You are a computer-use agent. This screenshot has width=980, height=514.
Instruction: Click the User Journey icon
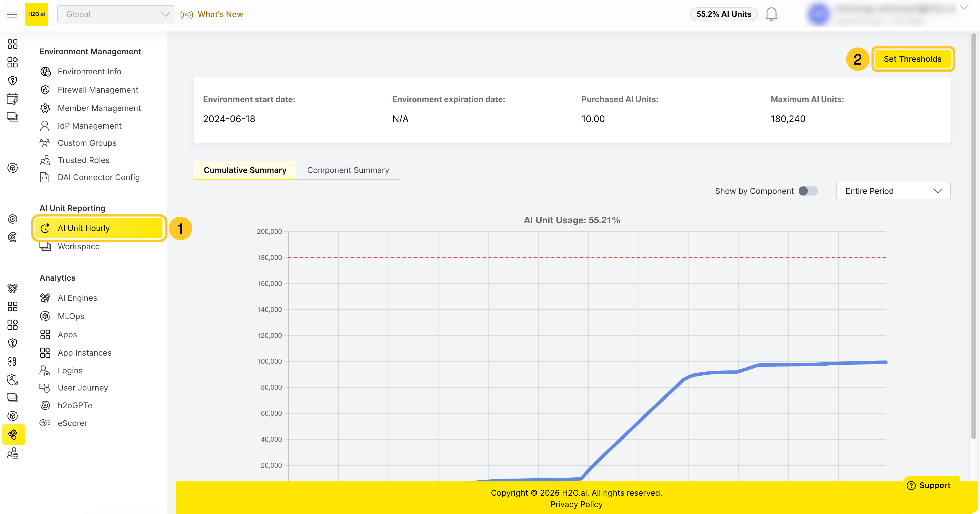[x=45, y=387]
